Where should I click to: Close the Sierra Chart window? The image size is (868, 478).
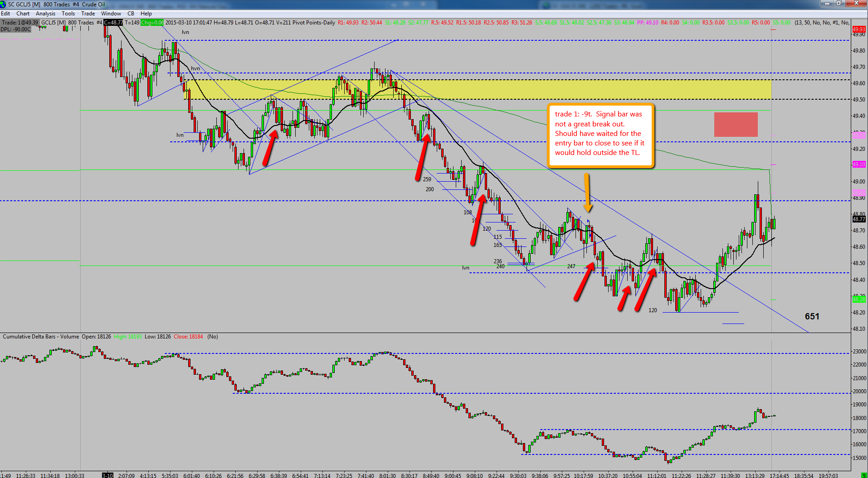coord(856,4)
